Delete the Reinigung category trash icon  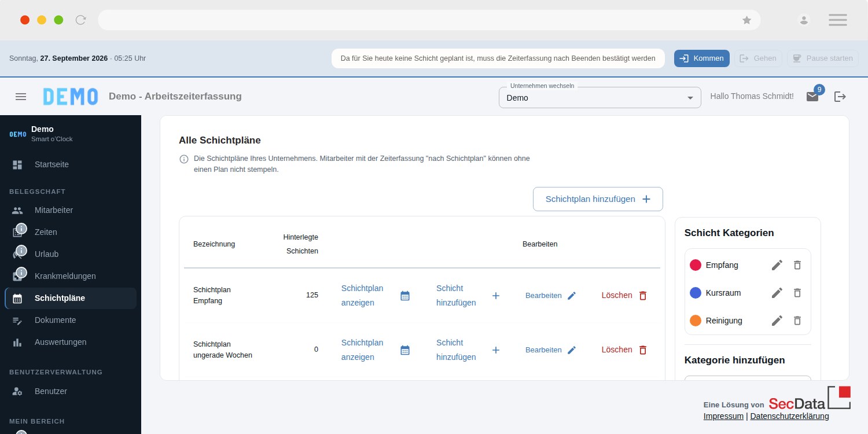(x=797, y=321)
